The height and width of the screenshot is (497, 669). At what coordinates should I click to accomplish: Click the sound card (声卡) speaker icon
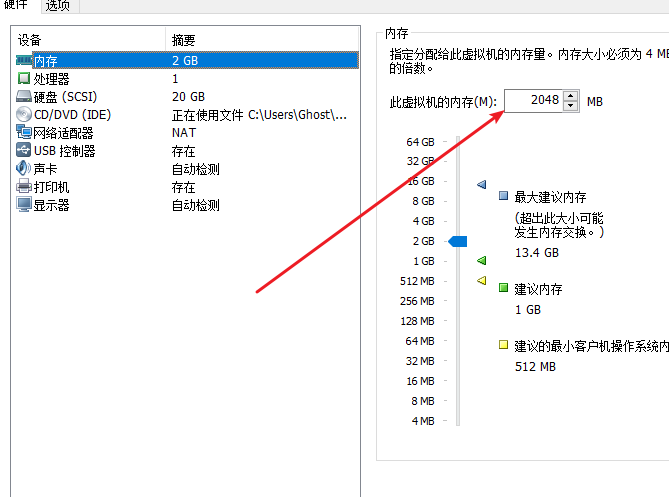(24, 168)
